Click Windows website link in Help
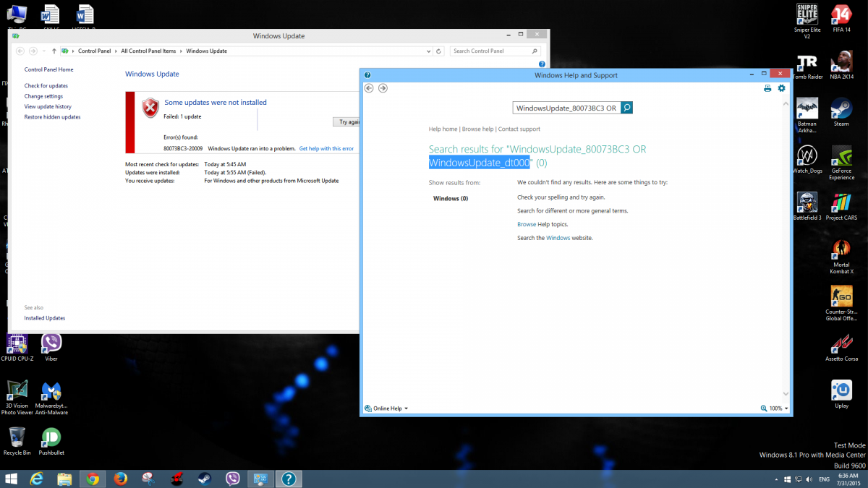 [558, 238]
